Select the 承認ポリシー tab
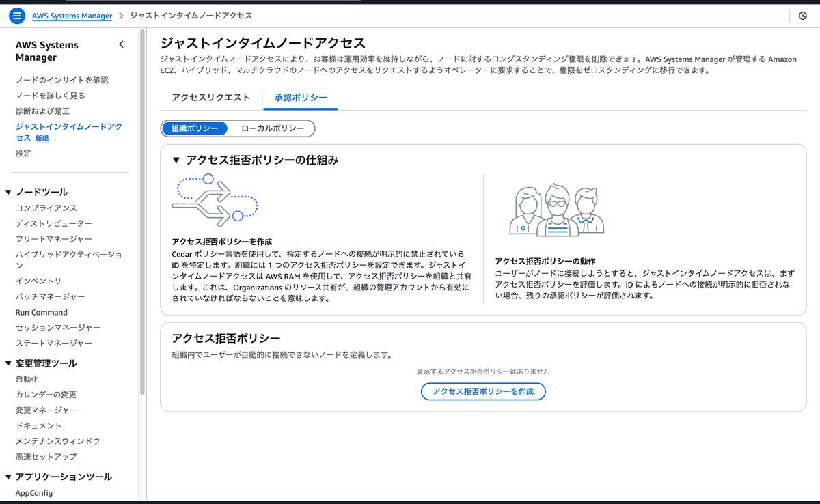The width and height of the screenshot is (820, 504). click(301, 98)
